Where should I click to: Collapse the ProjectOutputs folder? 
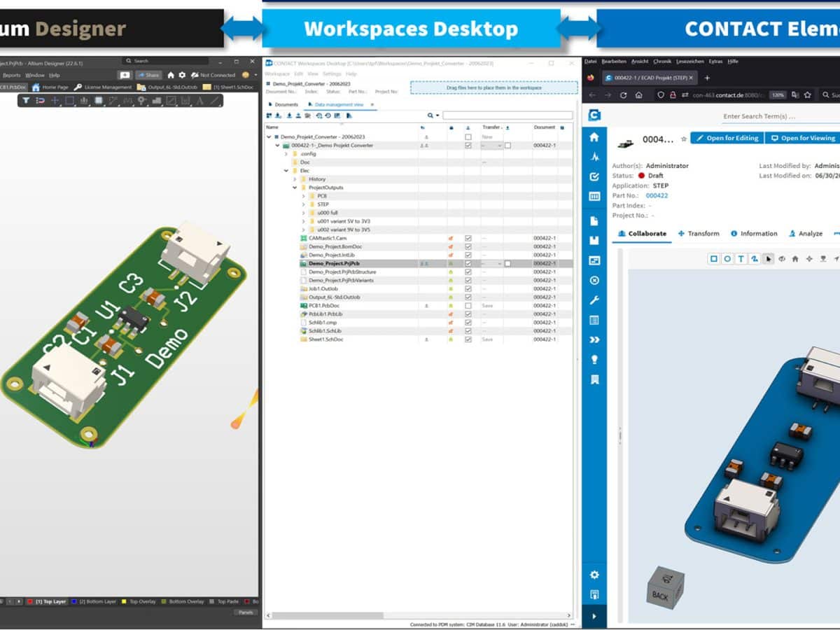pos(293,187)
